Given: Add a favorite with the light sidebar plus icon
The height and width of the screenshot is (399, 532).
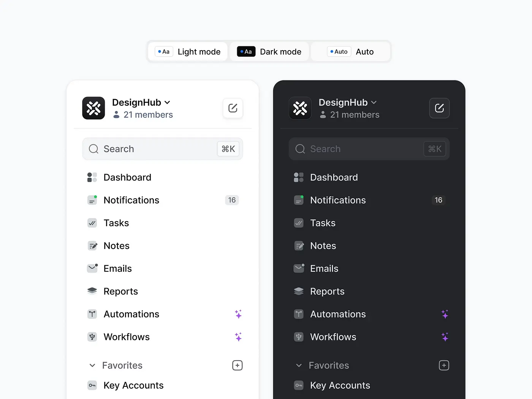Looking at the screenshot, I should [x=237, y=366].
